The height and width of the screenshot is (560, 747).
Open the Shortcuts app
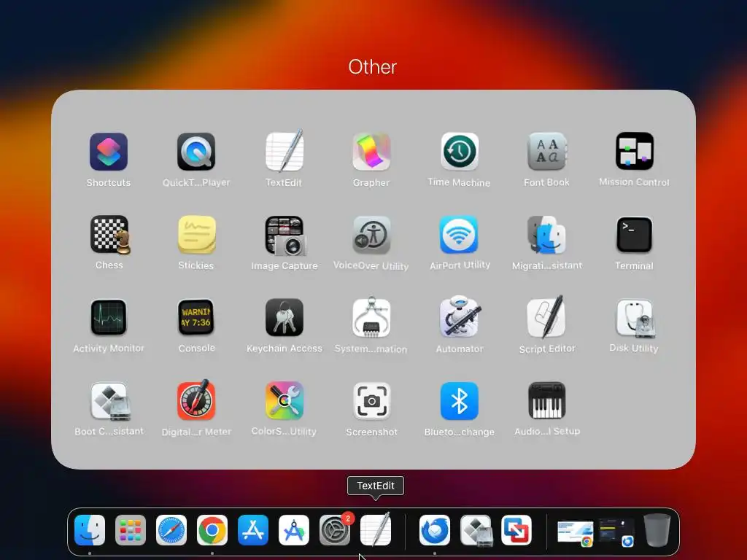tap(109, 152)
